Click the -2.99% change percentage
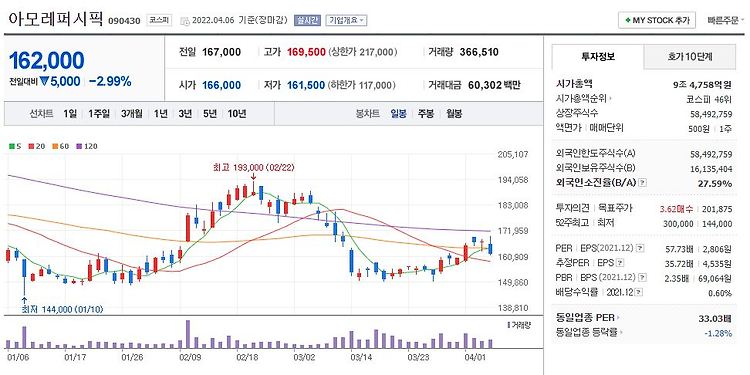Viewport: 750px width, 375px height. [110, 82]
